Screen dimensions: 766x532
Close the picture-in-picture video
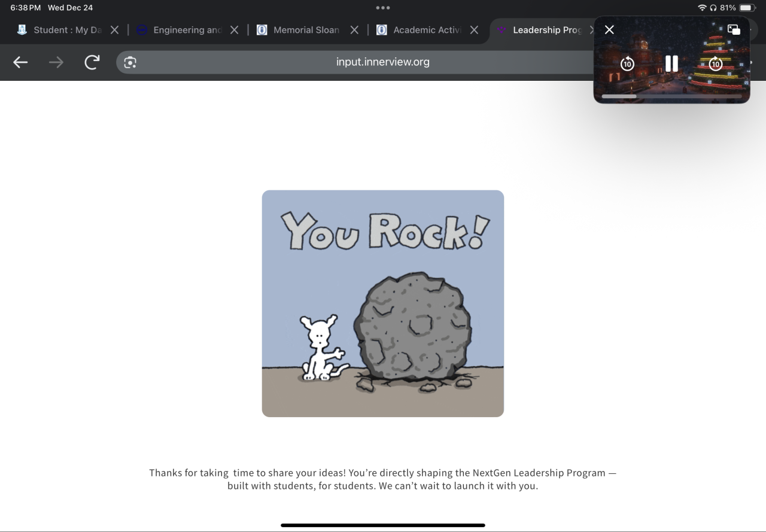(609, 30)
